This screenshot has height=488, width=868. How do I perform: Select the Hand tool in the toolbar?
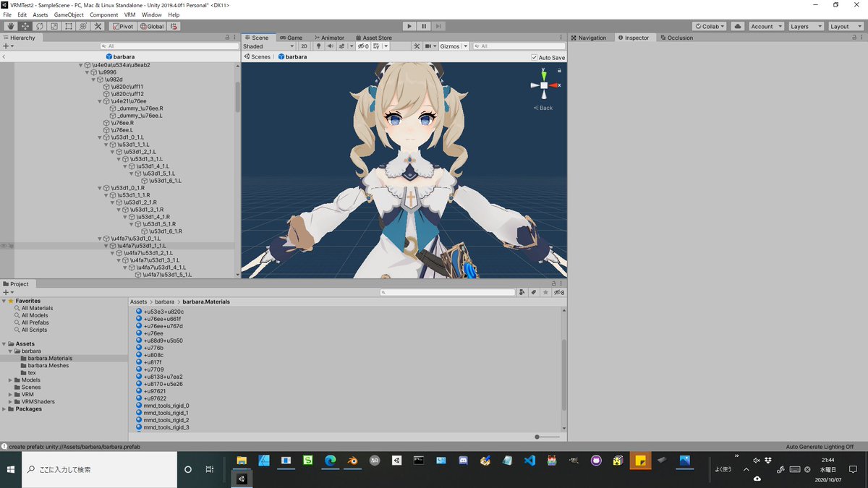point(10,26)
